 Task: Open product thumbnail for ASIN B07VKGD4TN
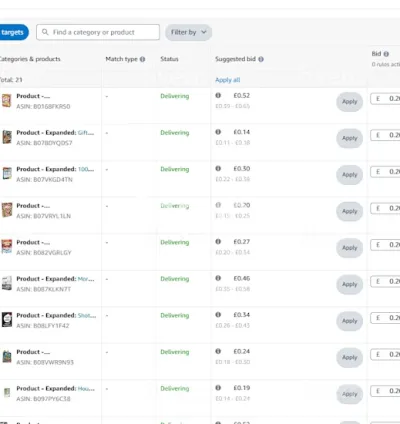click(x=7, y=174)
